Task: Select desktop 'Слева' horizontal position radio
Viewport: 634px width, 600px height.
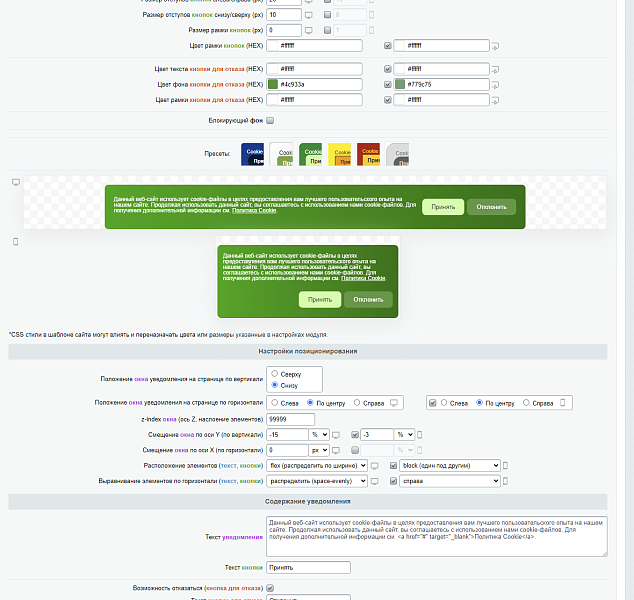Action: (x=275, y=403)
